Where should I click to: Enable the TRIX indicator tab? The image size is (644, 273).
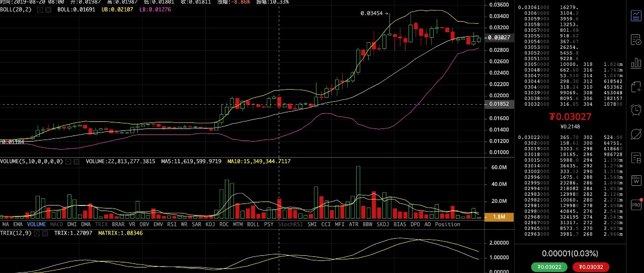tap(102, 224)
